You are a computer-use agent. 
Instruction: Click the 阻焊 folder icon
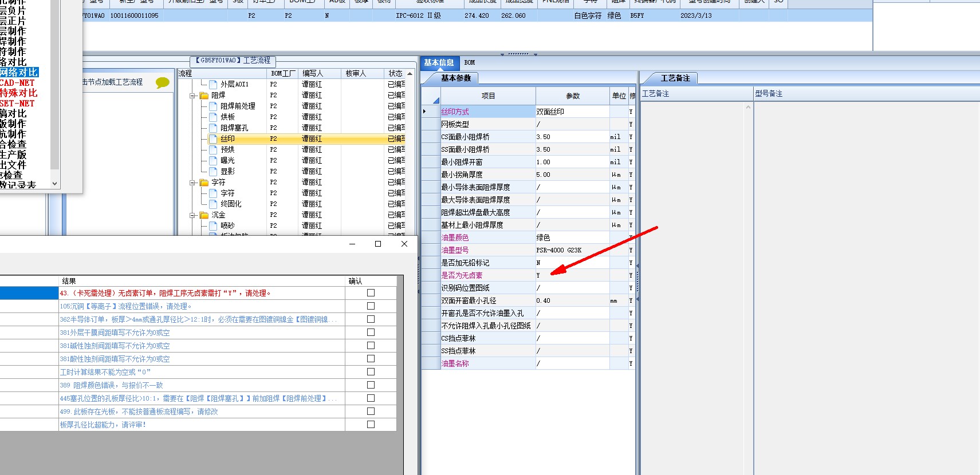click(204, 95)
